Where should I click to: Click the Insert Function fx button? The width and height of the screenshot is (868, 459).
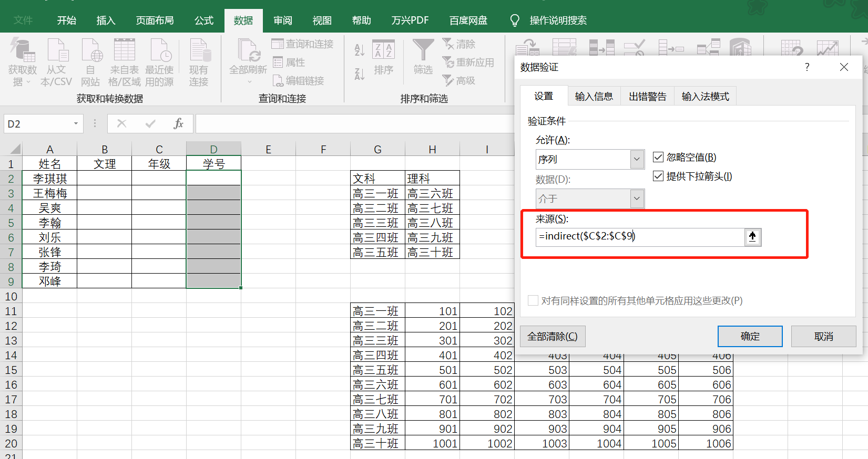[179, 123]
